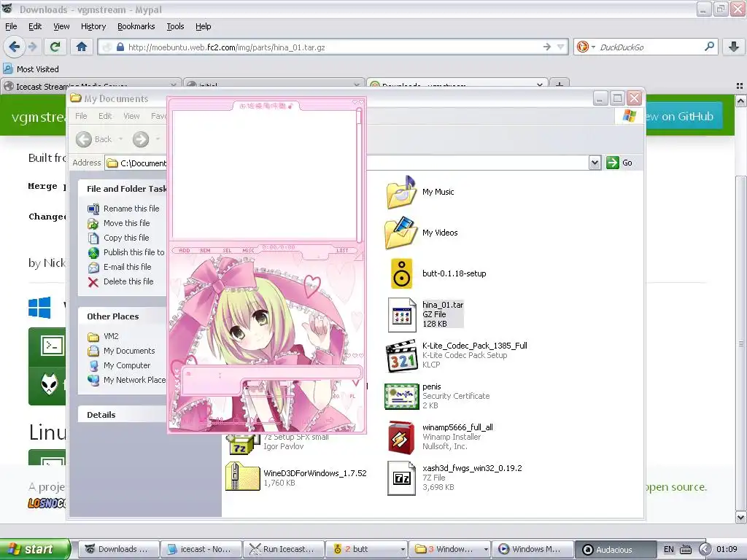747x560 pixels.
Task: Click Rename this file task link
Action: click(x=131, y=209)
